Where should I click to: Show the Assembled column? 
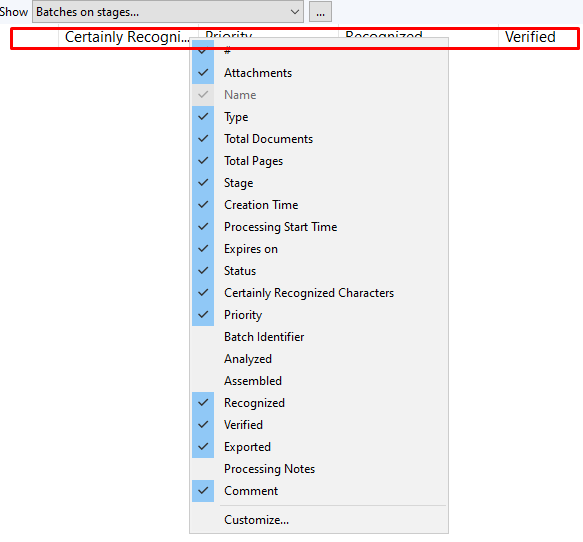320,381
